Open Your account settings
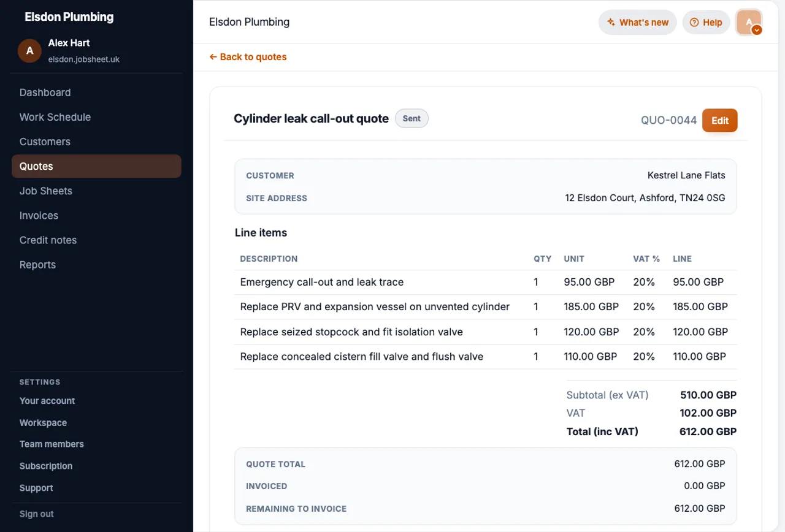The width and height of the screenshot is (785, 532). pos(47,401)
